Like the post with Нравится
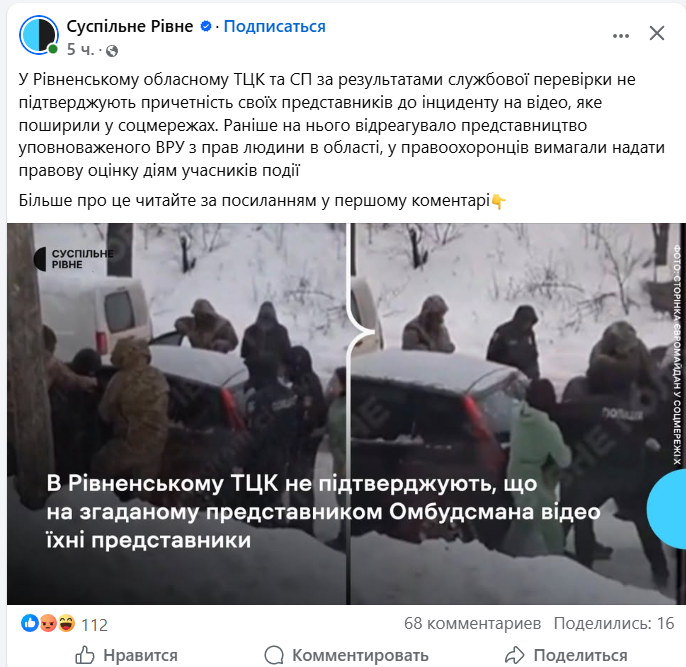686x667 pixels. click(126, 655)
